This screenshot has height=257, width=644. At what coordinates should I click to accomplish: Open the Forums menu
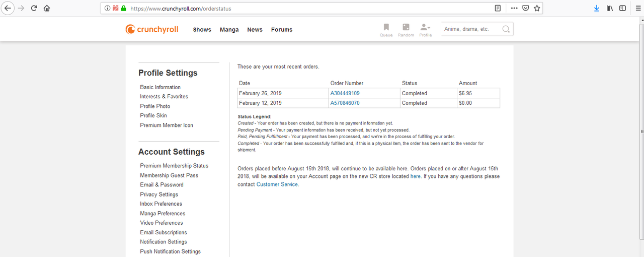(x=282, y=30)
